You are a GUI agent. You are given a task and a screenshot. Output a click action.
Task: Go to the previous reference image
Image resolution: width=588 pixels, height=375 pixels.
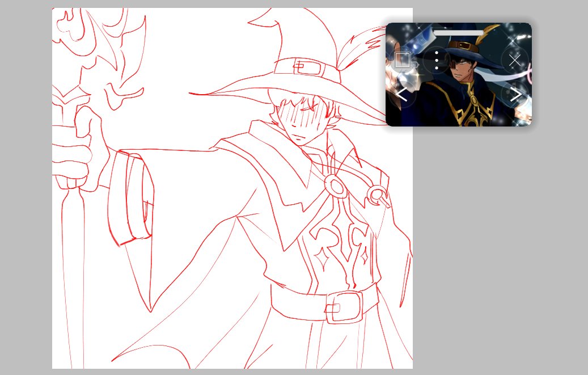click(x=403, y=95)
